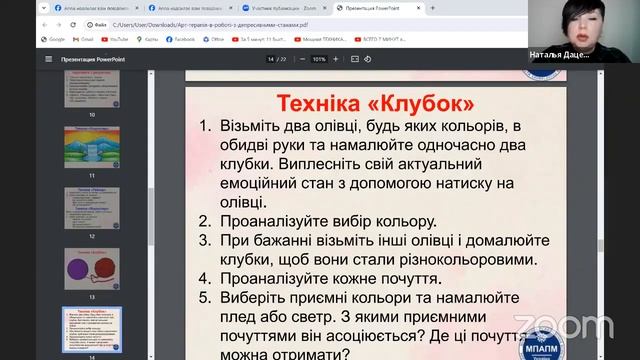
Task: Open the 'Мощная ТЕХНИКА' bookmark
Action: pyautogui.click(x=320, y=39)
